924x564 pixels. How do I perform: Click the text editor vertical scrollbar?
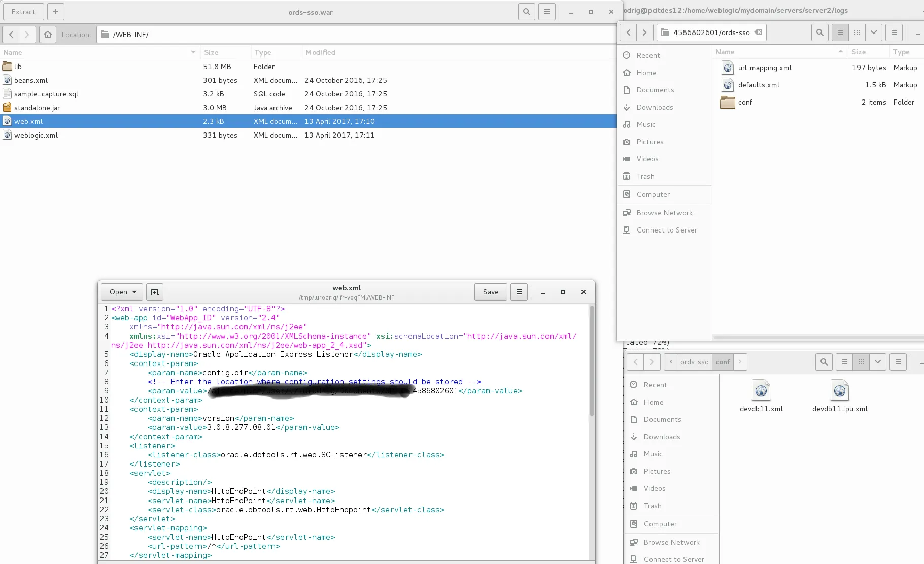click(x=592, y=360)
